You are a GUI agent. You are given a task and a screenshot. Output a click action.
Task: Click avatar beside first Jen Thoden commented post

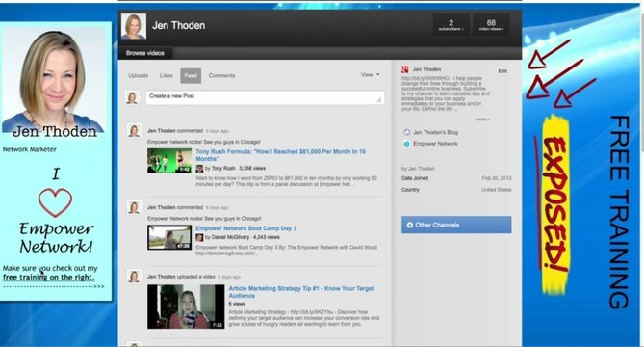tap(134, 131)
